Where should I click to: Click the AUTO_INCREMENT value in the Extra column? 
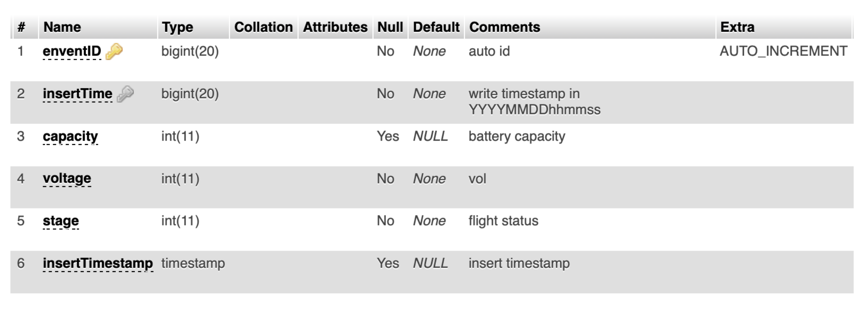(x=783, y=51)
